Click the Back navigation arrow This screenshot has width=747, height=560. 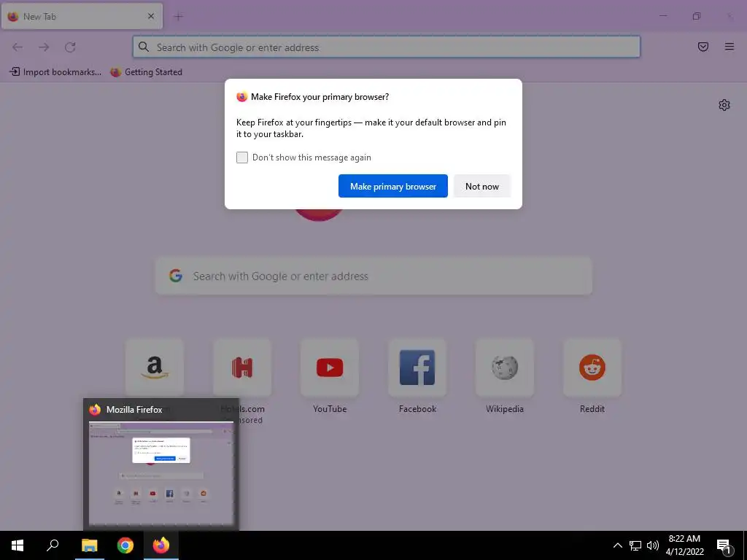coord(18,47)
